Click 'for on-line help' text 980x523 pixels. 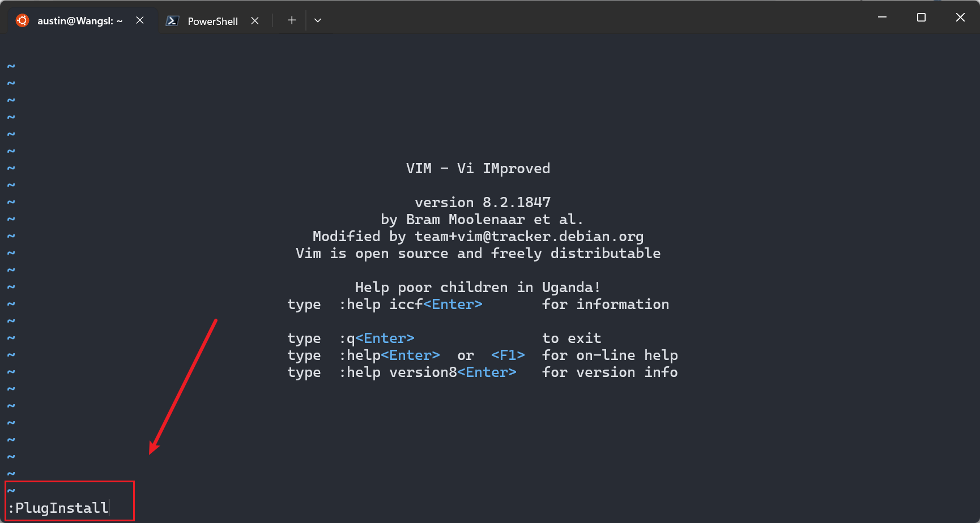tap(610, 355)
